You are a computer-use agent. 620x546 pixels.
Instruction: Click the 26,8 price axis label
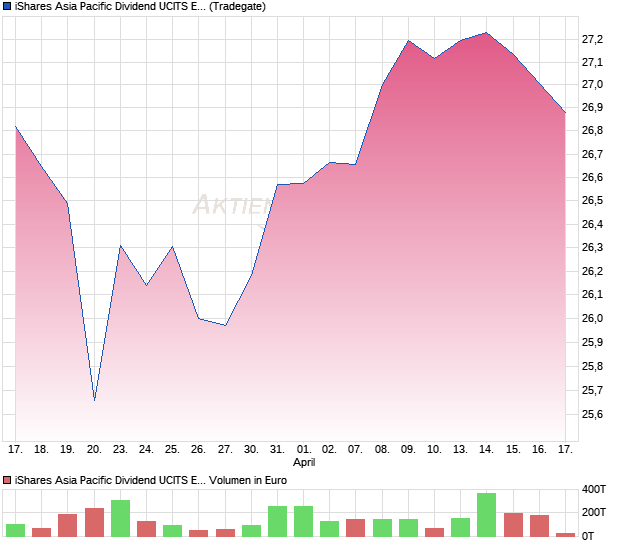tap(592, 130)
